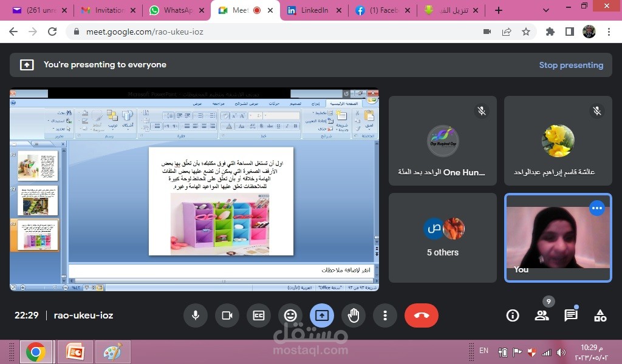Toggle the blue present screen button
622x364 pixels.
tap(322, 315)
